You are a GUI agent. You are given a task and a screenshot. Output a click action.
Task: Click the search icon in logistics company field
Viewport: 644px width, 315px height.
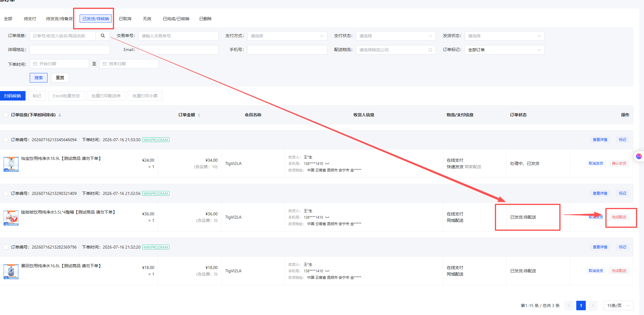pyautogui.click(x=430, y=50)
